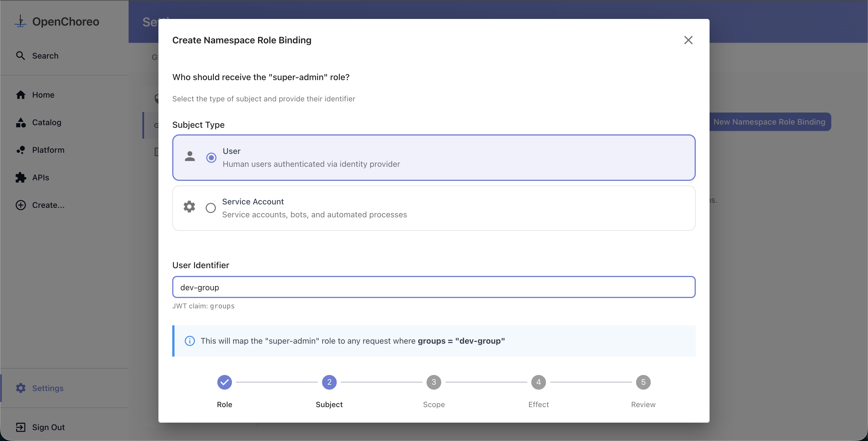
Task: Click the info icon in mapping notice
Action: click(x=190, y=341)
